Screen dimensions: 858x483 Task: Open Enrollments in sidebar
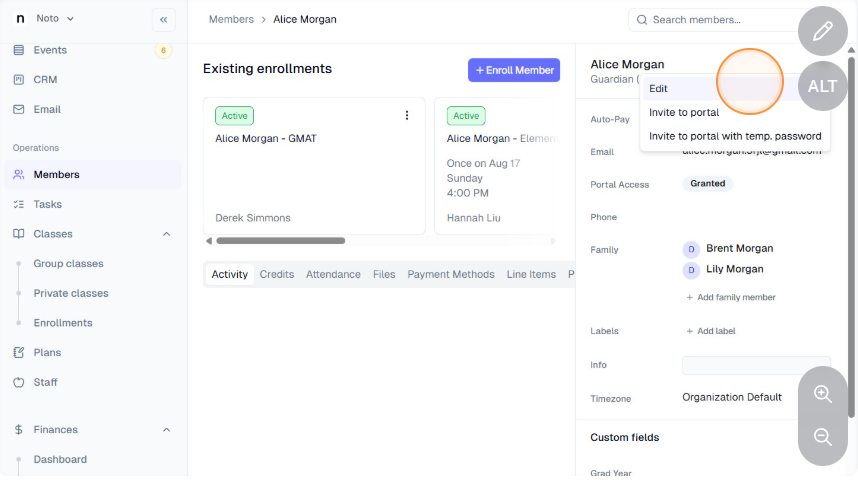coord(63,323)
